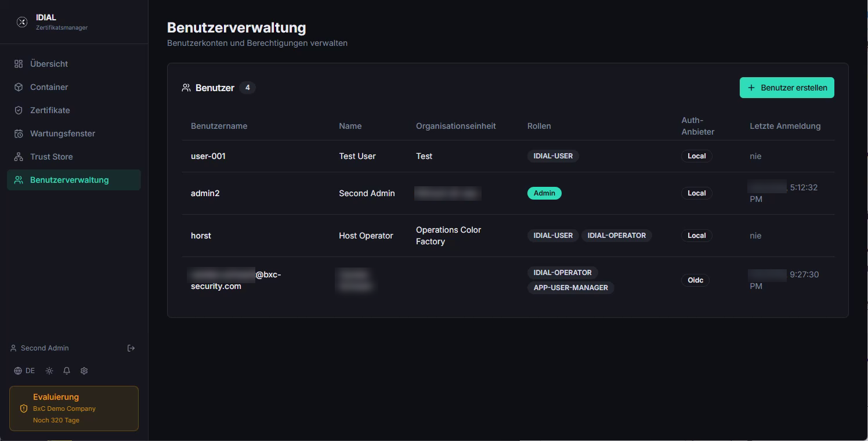Sort by Benutzername column header
The width and height of the screenshot is (868, 441).
point(219,126)
